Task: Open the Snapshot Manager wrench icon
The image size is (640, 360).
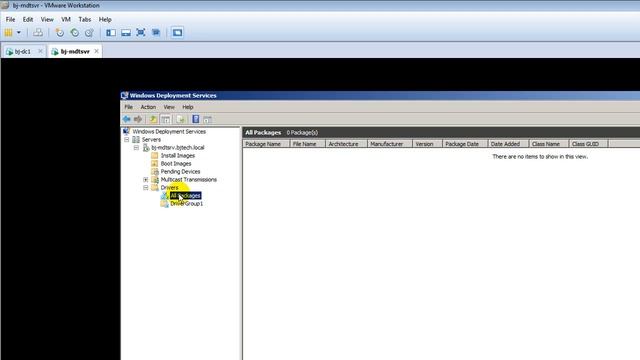Action: click(x=89, y=33)
